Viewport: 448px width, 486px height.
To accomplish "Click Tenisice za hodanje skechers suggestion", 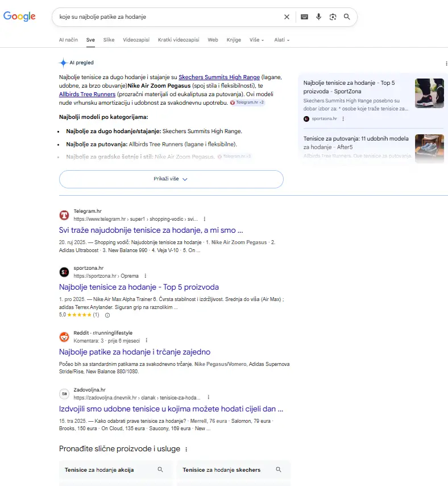I will click(x=234, y=470).
